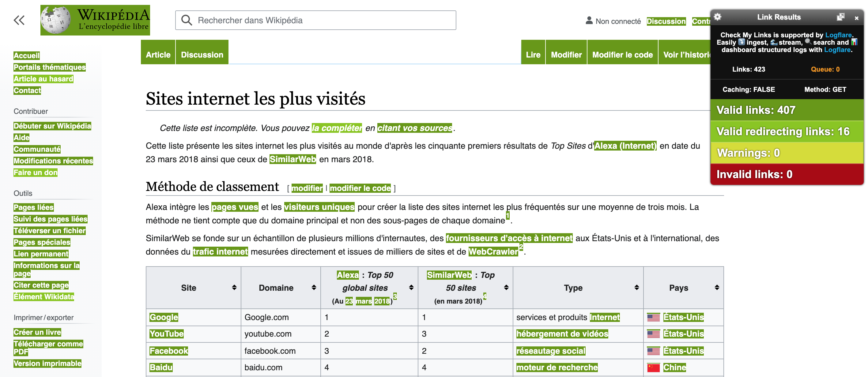Click the United States flag in YouTube row

(x=653, y=334)
